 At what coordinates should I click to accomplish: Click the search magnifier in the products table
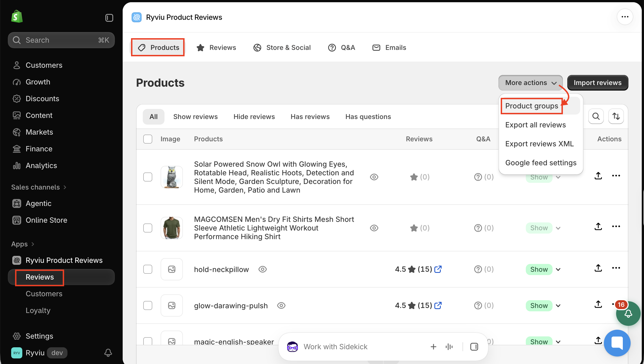[x=596, y=116]
